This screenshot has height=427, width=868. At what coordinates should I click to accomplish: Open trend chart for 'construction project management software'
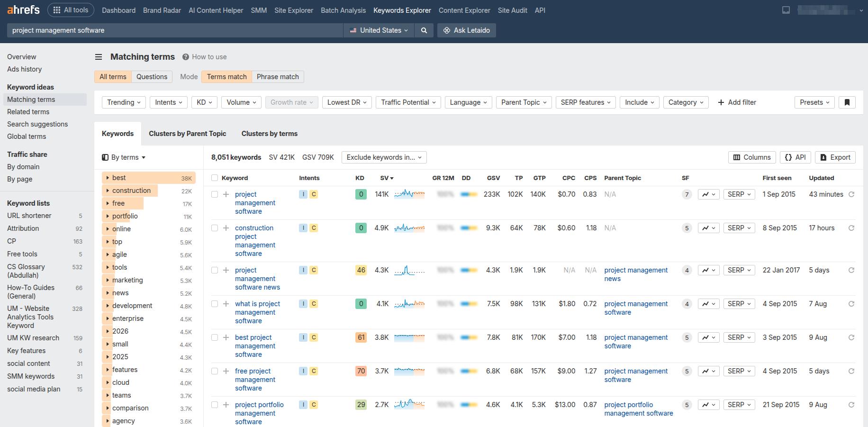click(x=709, y=228)
